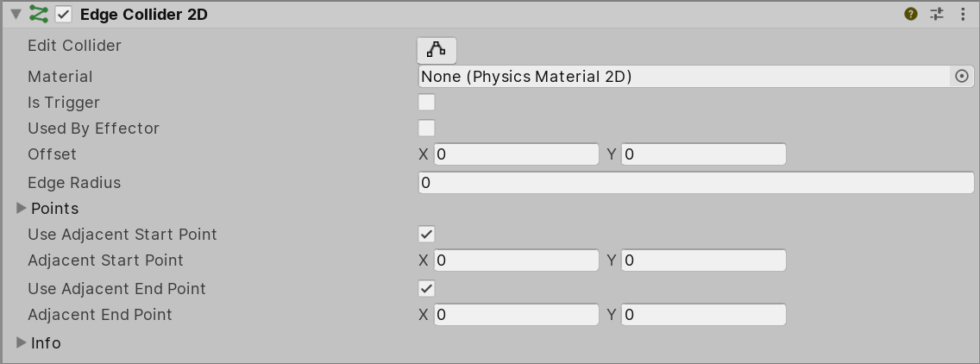Click the Material field showing None
This screenshot has width=980, height=364.
click(x=683, y=77)
